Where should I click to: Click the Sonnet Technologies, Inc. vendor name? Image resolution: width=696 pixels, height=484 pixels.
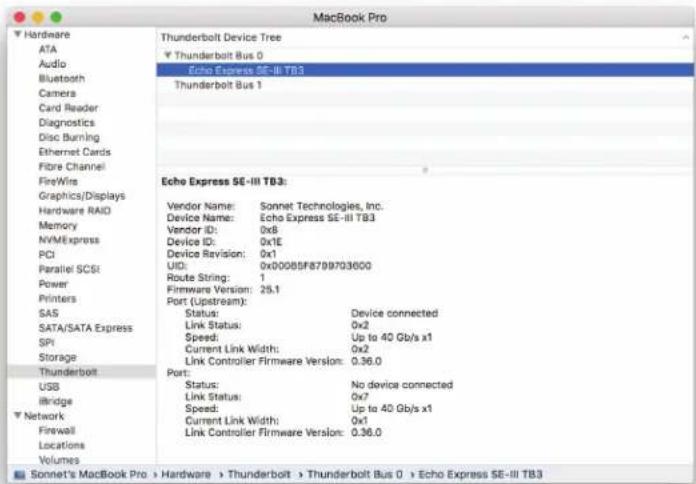click(x=321, y=206)
